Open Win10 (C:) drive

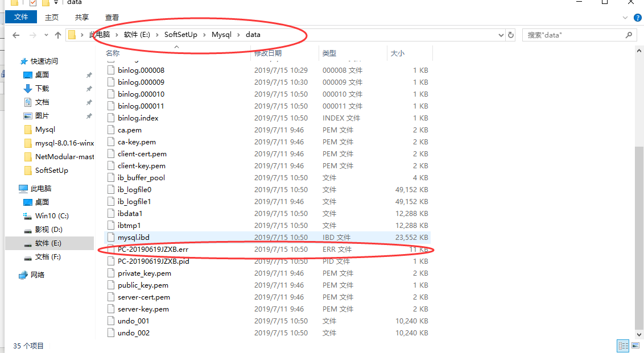(52, 215)
